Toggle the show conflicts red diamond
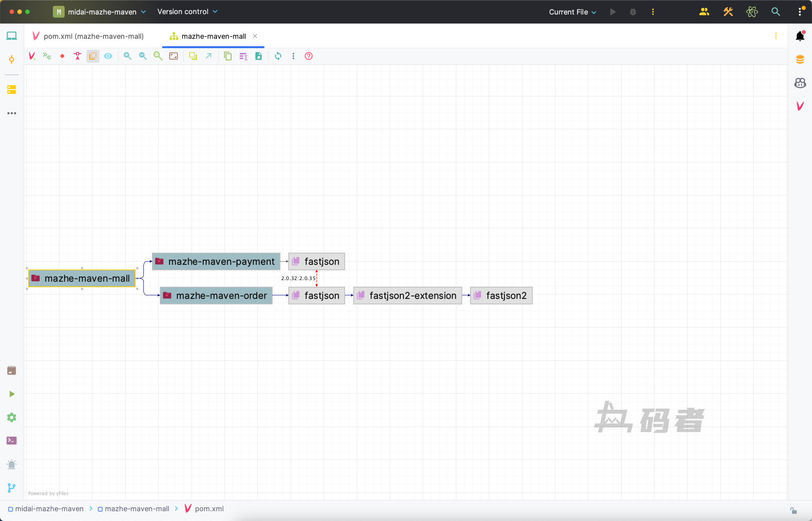Image resolution: width=812 pixels, height=521 pixels. 62,56
